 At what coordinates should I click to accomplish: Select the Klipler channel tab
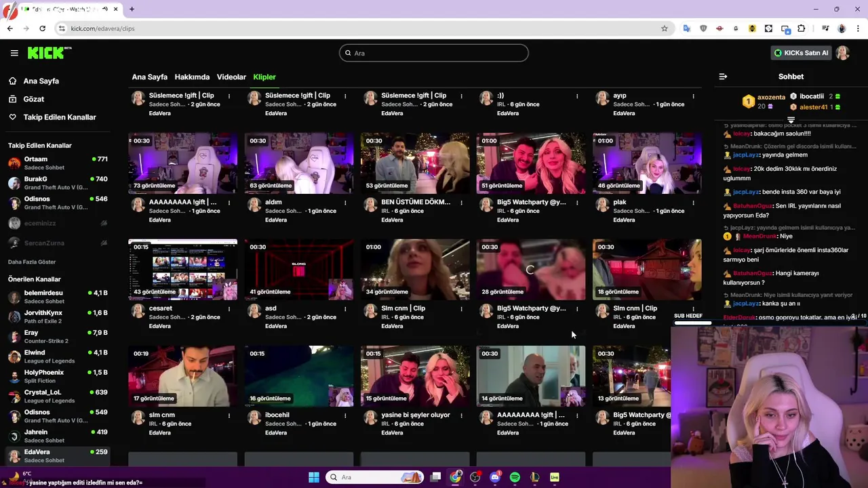[264, 77]
